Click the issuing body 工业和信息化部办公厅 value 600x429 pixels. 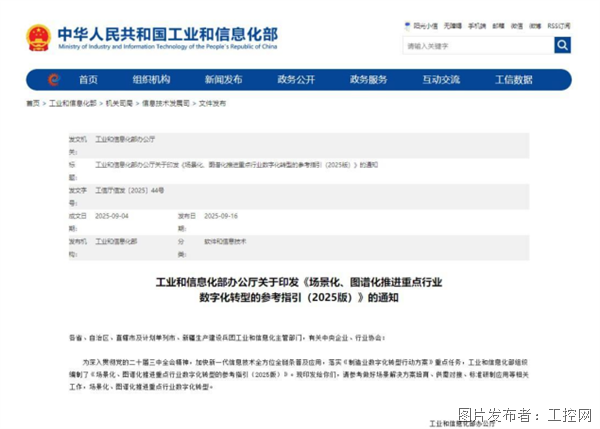pos(125,139)
